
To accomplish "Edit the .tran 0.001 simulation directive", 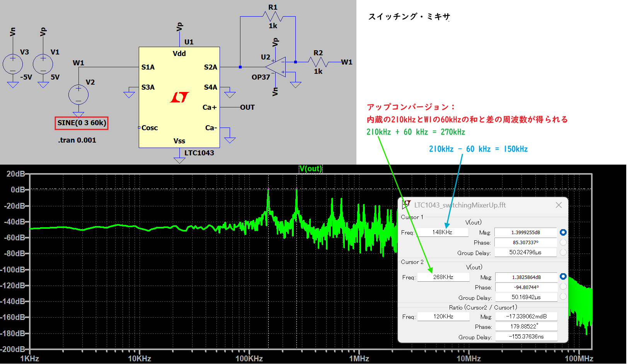I will click(77, 140).
